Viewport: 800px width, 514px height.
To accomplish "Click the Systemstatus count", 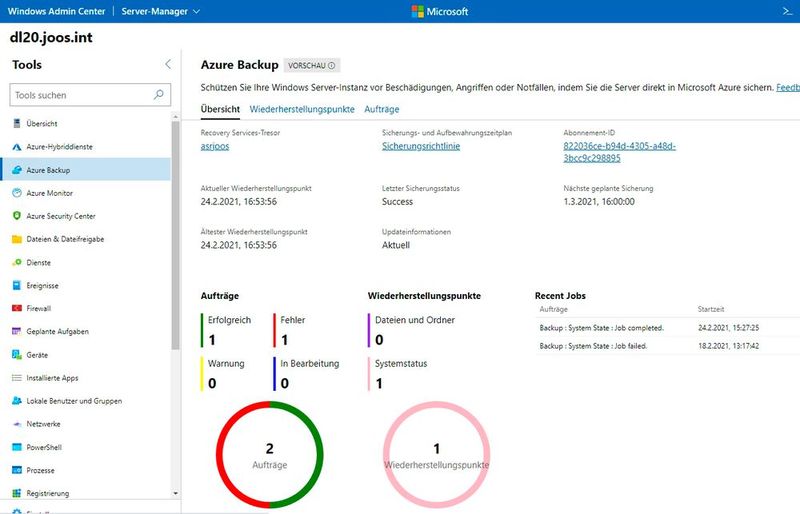I will (x=379, y=383).
